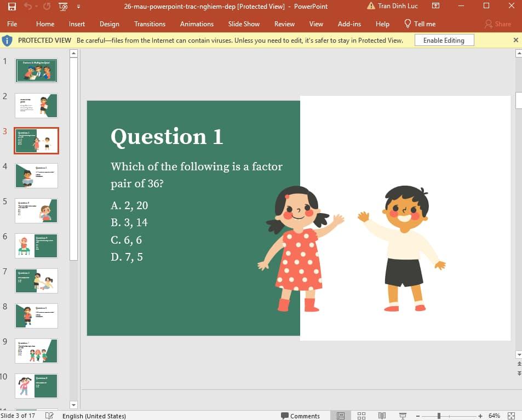Fit slide to current window

510,416
